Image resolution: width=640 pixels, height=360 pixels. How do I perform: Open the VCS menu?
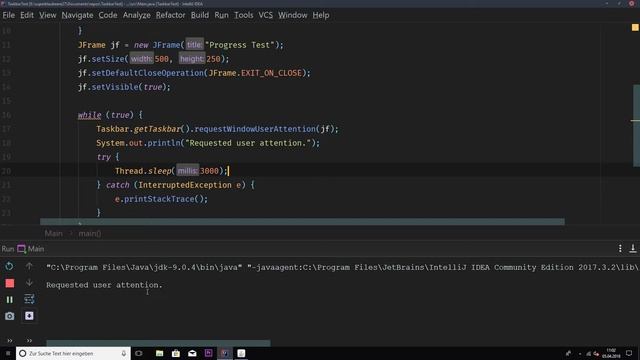[x=266, y=15]
